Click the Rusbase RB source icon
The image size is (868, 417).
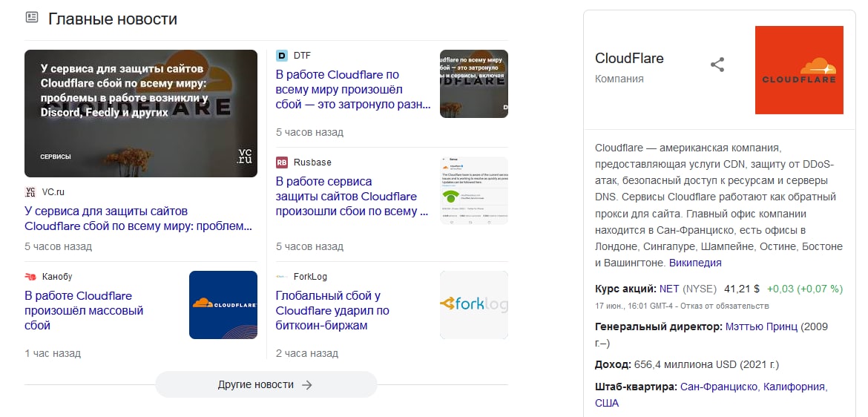(x=282, y=162)
